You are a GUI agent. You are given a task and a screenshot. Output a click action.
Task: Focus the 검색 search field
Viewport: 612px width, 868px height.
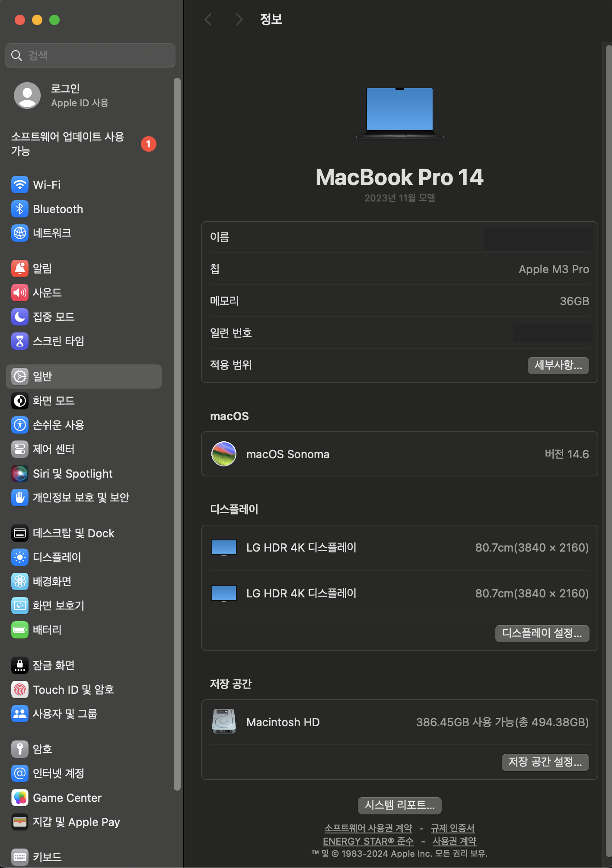click(90, 55)
